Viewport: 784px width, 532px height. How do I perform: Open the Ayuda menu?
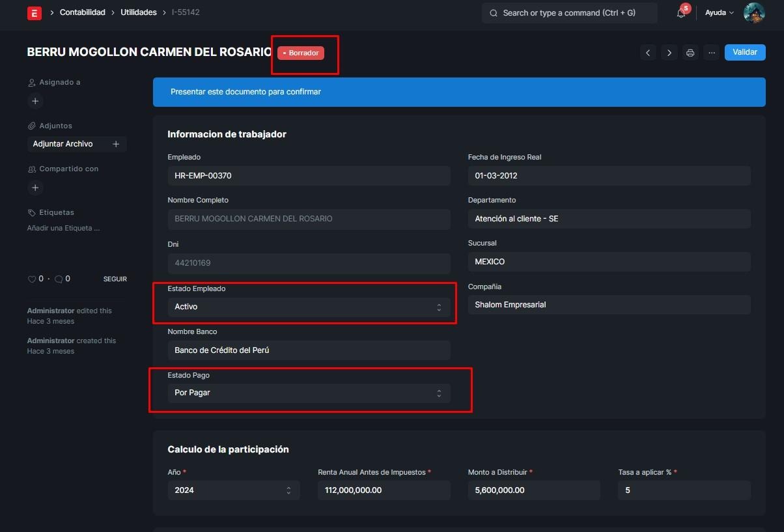coord(719,13)
